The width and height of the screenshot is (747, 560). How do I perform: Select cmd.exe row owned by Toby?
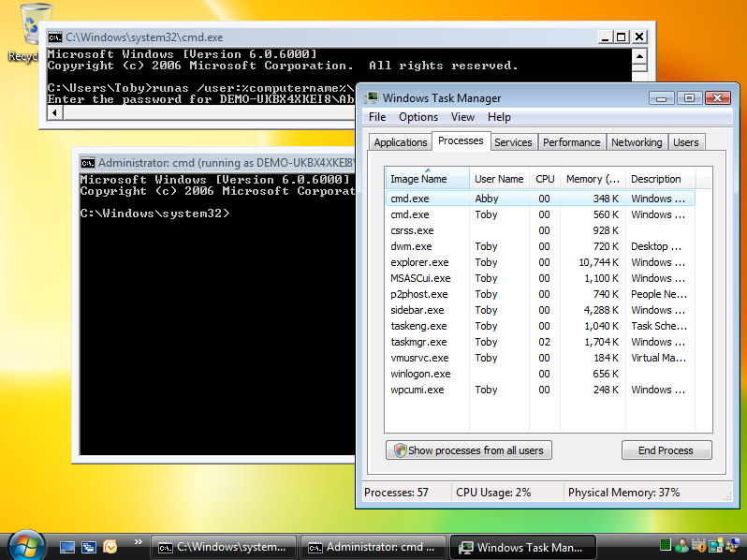click(540, 214)
